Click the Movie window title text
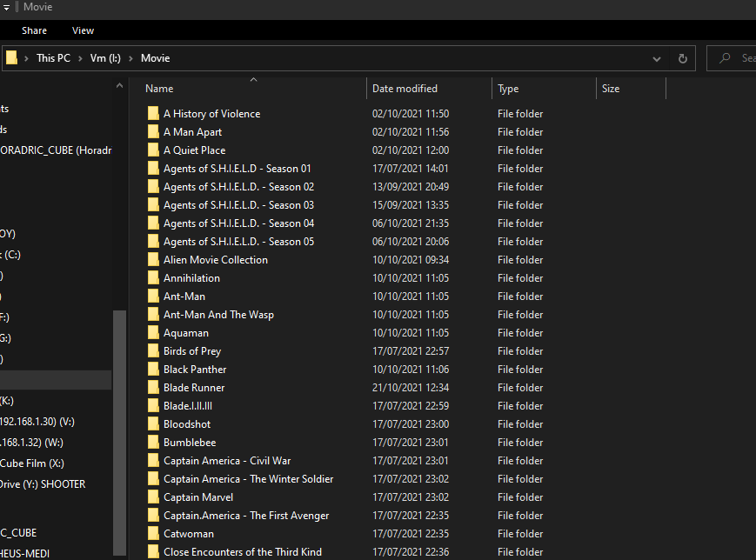The width and height of the screenshot is (756, 560). click(38, 7)
